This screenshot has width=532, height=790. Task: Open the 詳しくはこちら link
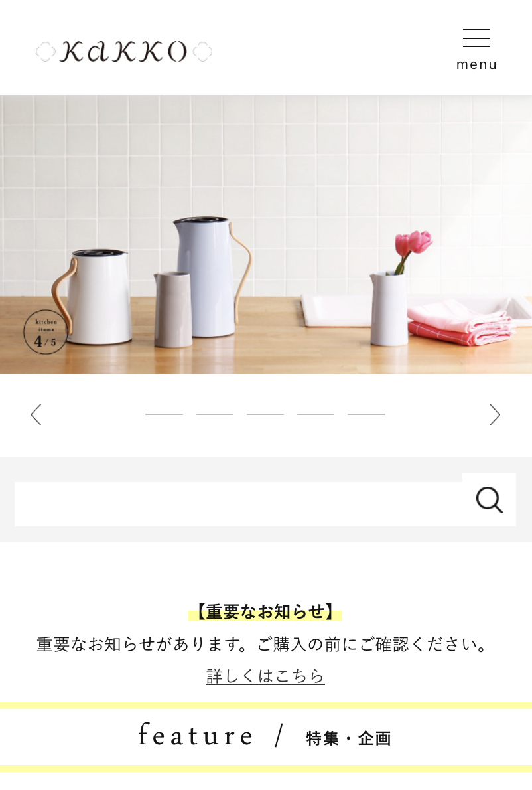coord(265,676)
